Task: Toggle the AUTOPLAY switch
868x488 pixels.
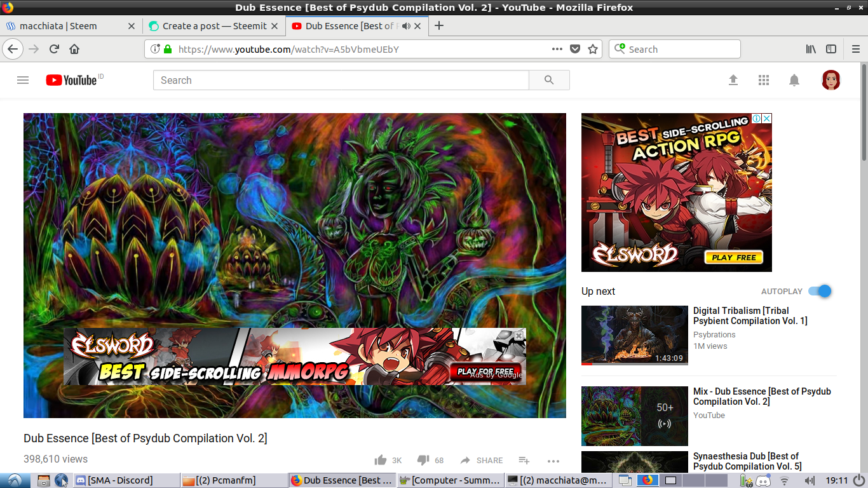Action: point(820,291)
